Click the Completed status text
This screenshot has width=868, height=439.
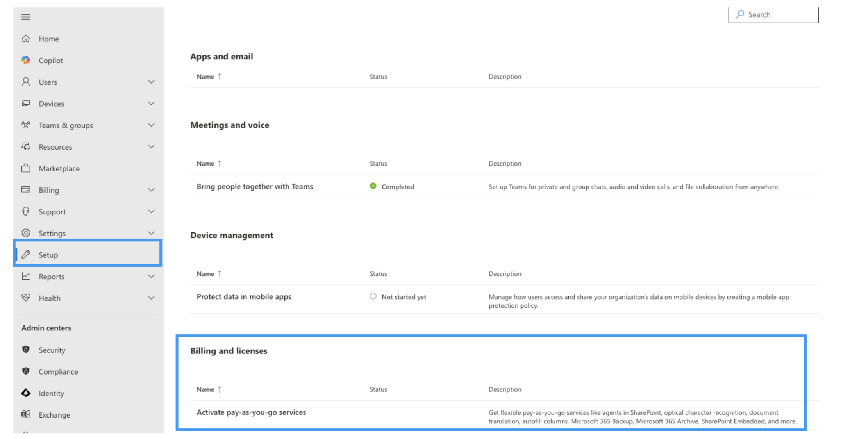tap(398, 187)
